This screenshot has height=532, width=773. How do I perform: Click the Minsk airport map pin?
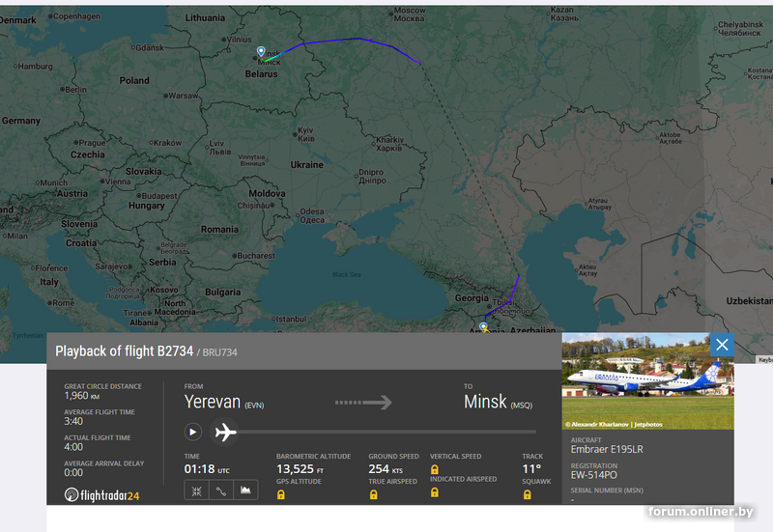tap(261, 51)
